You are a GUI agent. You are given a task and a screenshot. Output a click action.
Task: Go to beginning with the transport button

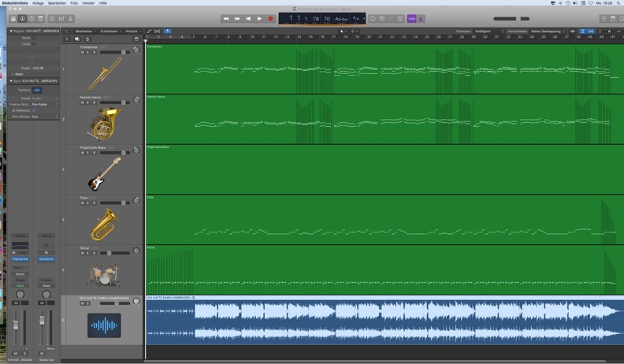click(x=248, y=19)
